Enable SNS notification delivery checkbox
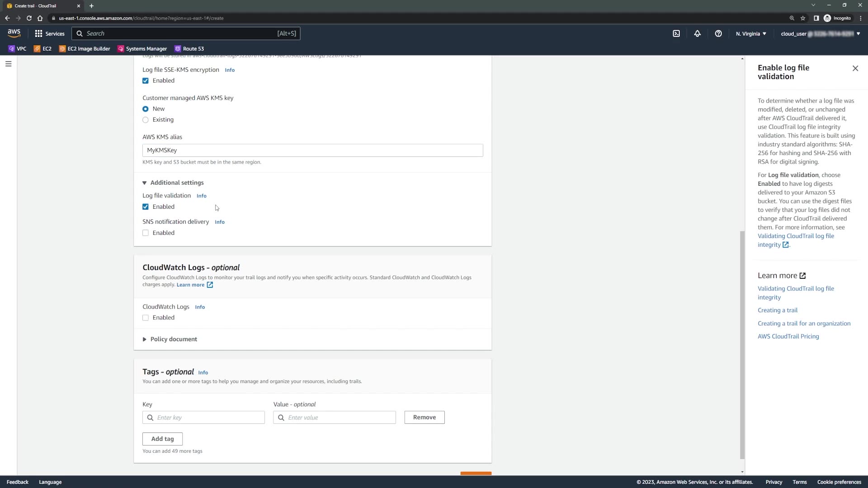The height and width of the screenshot is (488, 868). pyautogui.click(x=146, y=233)
